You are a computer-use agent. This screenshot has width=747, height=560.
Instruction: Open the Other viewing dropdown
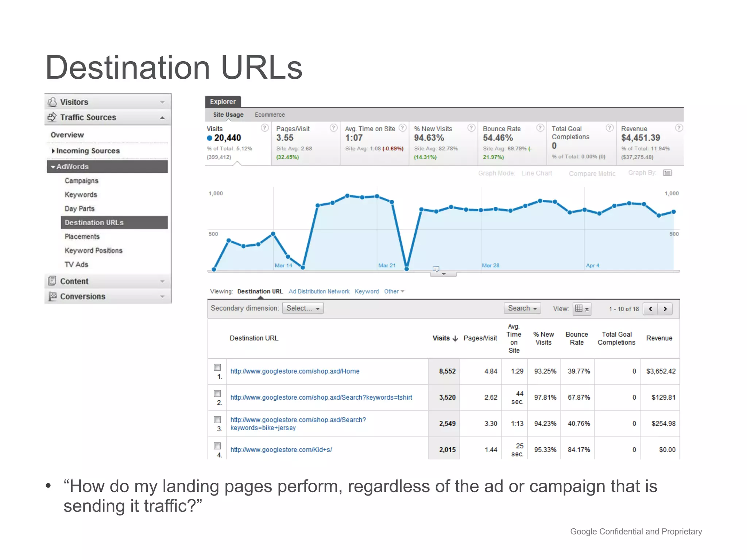tap(394, 291)
